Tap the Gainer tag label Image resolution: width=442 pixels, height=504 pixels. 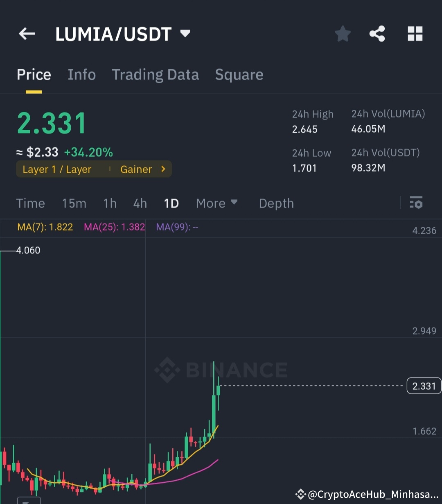(136, 169)
